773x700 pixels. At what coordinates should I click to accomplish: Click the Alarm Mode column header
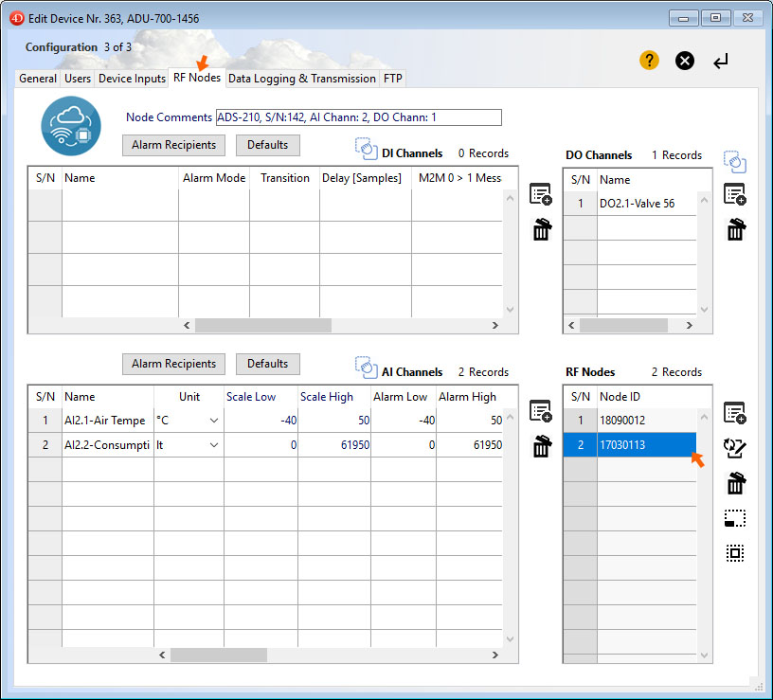point(214,178)
